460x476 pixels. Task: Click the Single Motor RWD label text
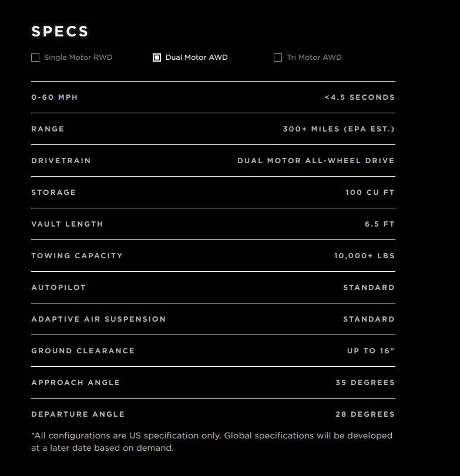(78, 58)
